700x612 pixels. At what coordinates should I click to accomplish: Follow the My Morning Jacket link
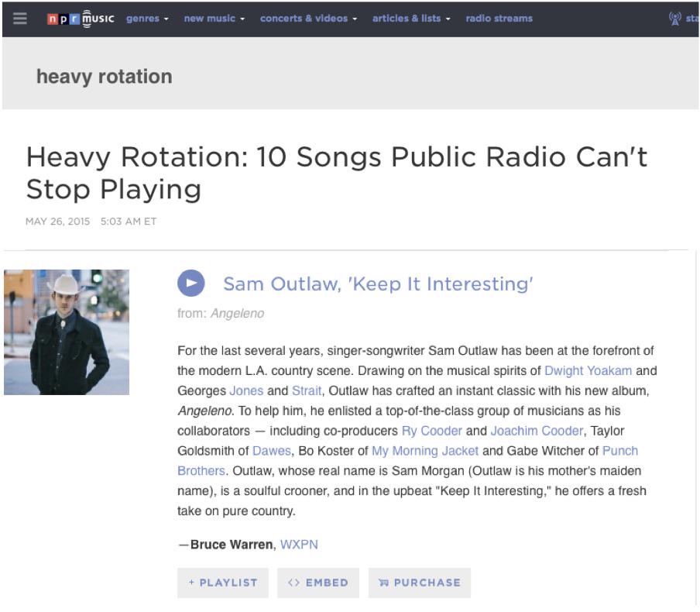click(x=425, y=451)
